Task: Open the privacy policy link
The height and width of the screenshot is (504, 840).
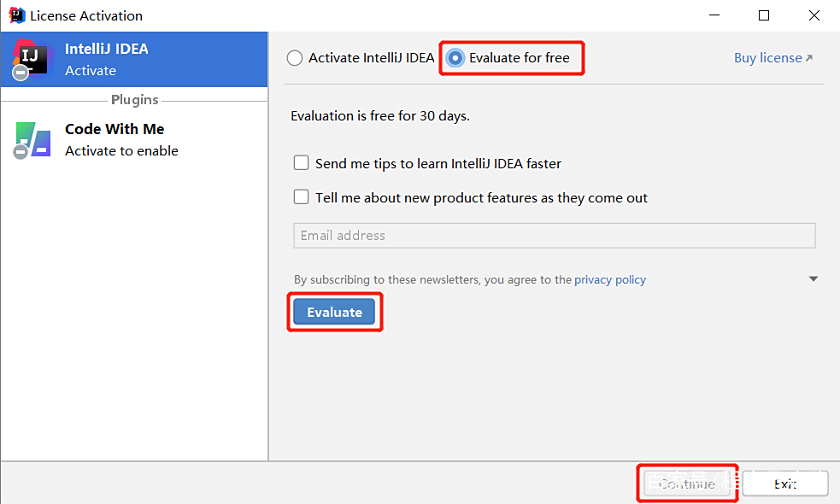Action: point(610,279)
